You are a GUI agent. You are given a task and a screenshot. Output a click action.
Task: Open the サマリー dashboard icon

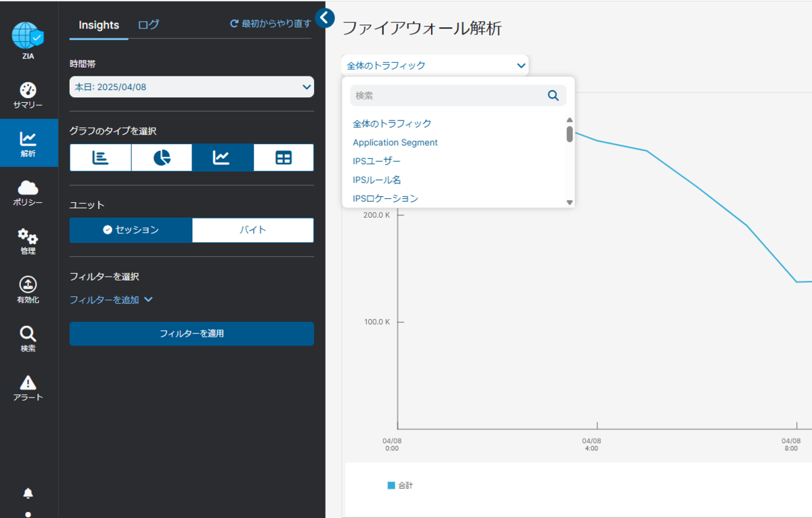(x=28, y=90)
